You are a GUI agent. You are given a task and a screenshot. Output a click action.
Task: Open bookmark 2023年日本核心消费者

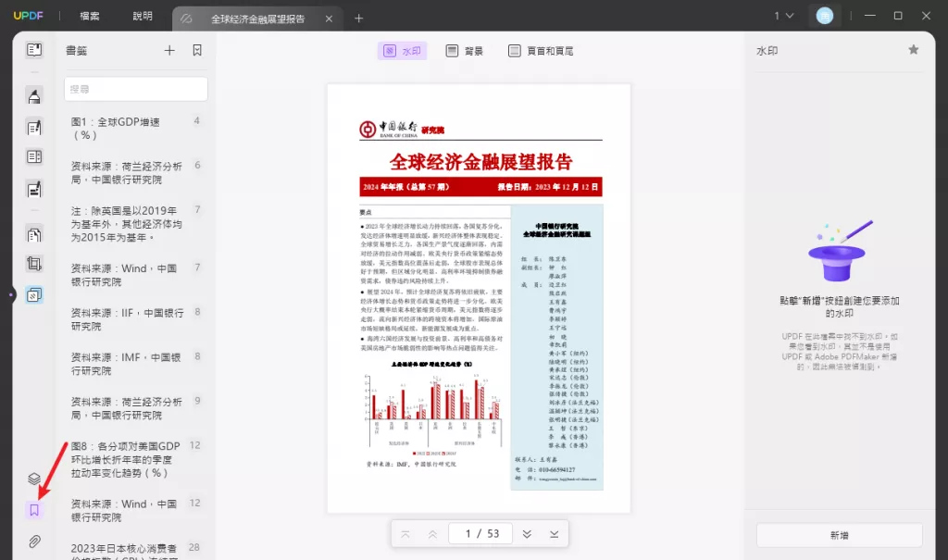click(136, 551)
